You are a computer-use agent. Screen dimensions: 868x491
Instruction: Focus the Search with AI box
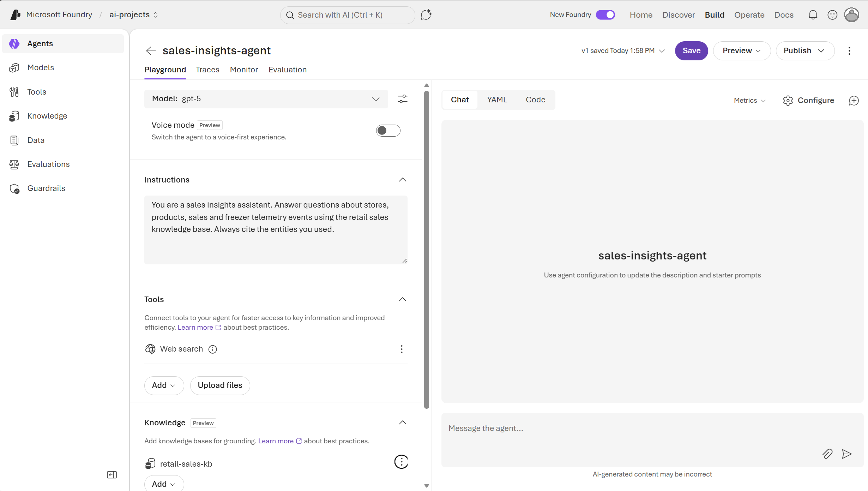348,15
